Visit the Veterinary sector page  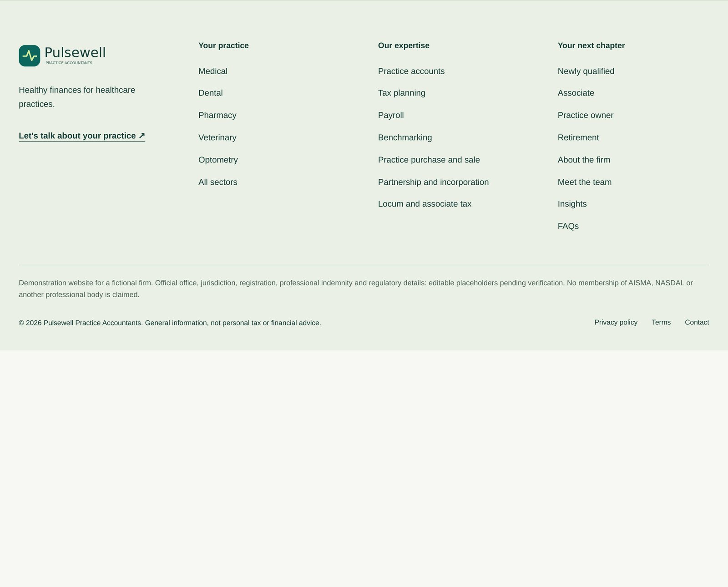tap(217, 137)
